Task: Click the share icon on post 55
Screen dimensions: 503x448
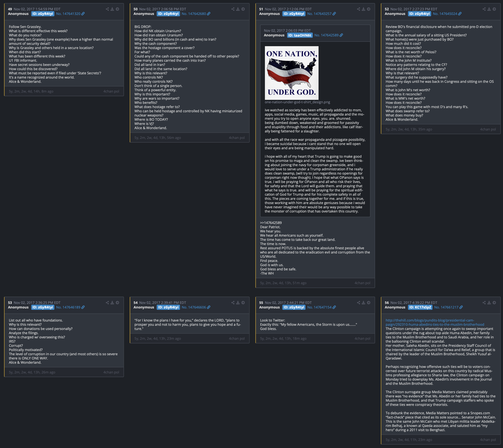Action: tap(359, 303)
